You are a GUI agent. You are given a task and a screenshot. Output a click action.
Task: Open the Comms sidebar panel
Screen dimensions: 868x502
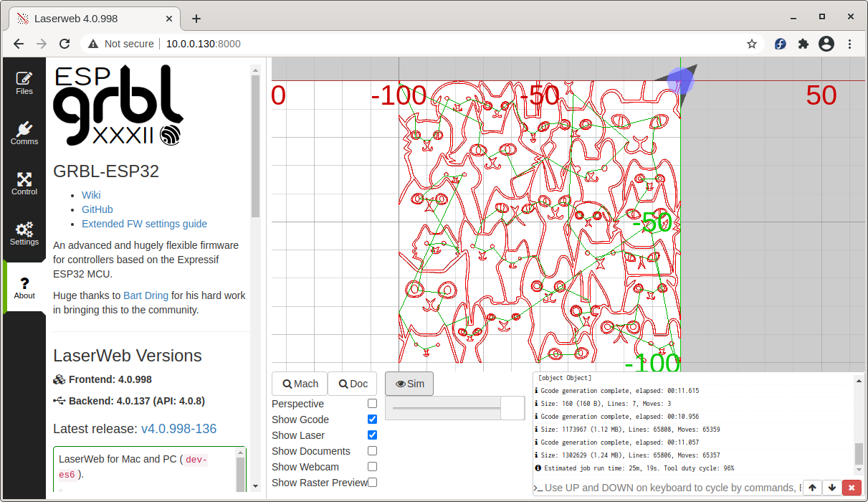coord(24,134)
